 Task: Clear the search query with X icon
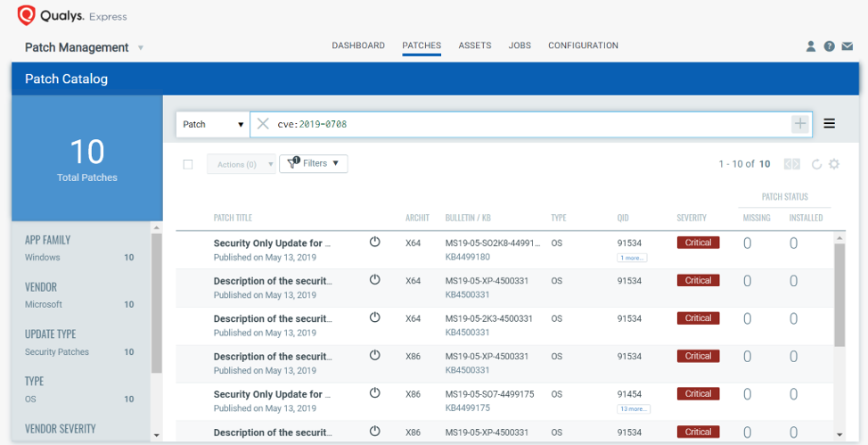click(x=263, y=124)
